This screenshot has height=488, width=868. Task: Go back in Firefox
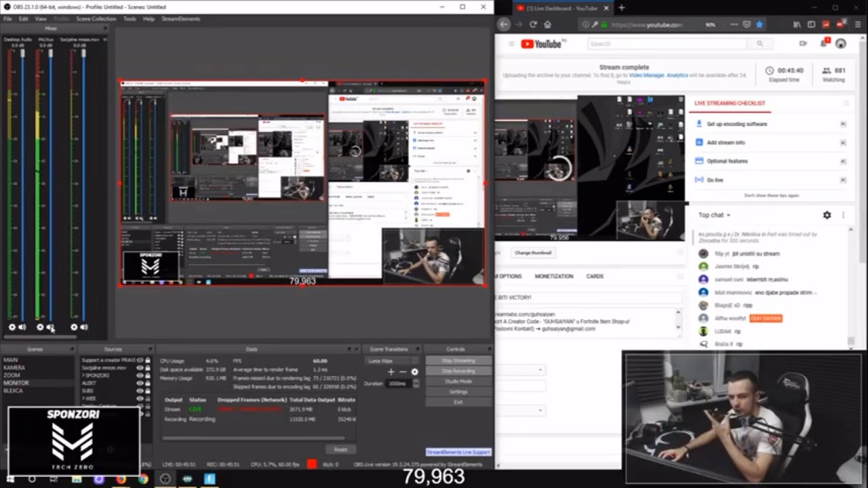pyautogui.click(x=503, y=24)
